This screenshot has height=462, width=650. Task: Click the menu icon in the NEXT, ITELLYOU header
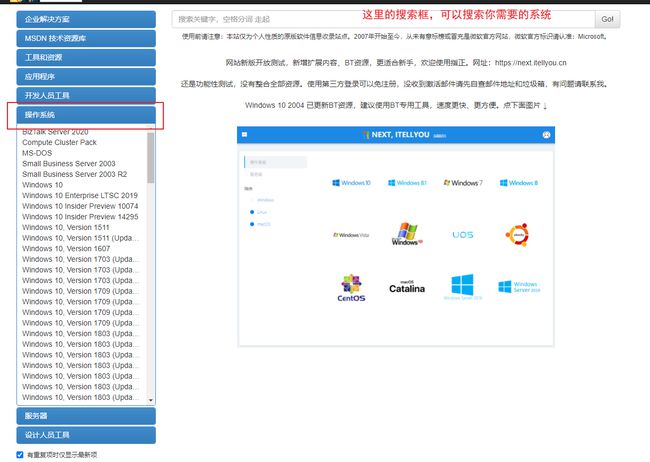click(245, 134)
